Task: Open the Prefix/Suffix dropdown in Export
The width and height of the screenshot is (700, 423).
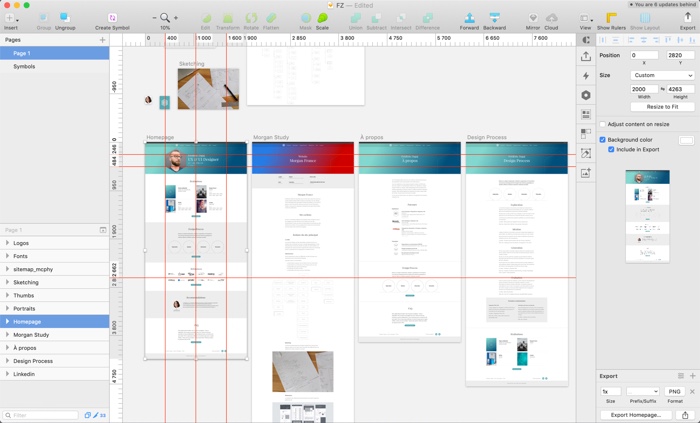Action: point(642,391)
